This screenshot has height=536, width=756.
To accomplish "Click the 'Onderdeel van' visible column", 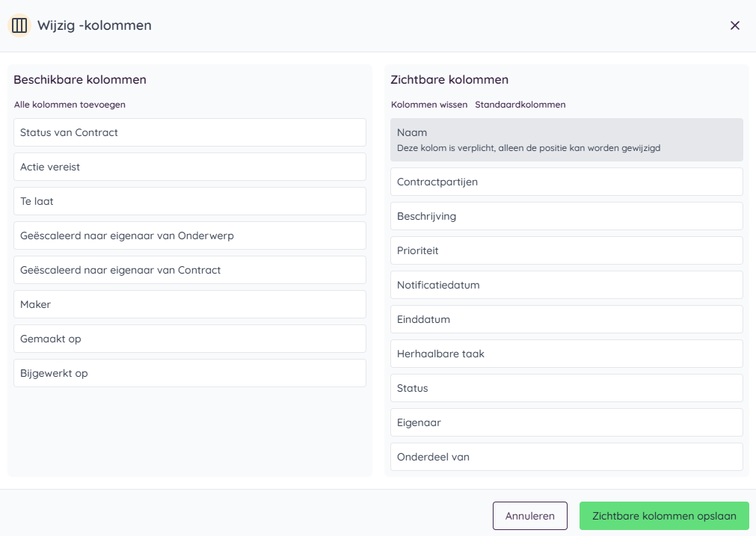I will tap(566, 457).
